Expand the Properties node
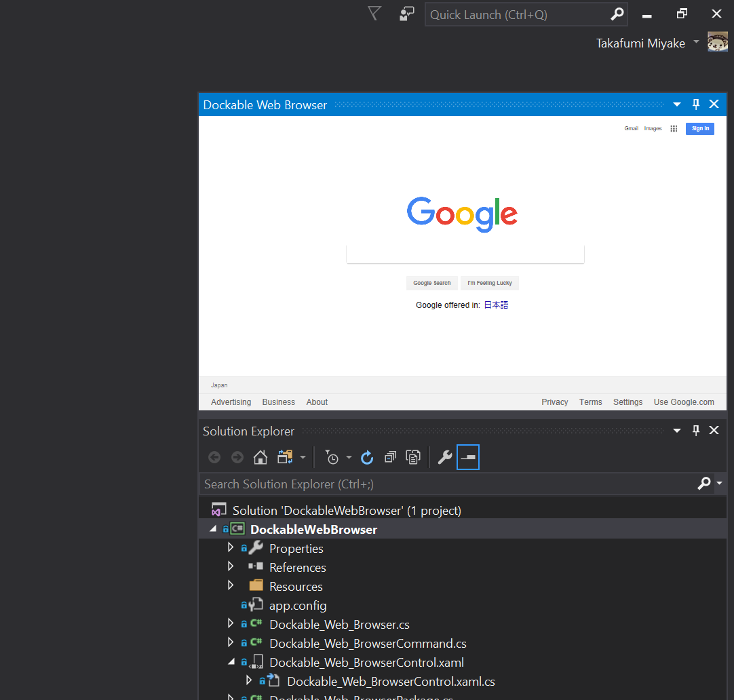This screenshot has height=700, width=734. pyautogui.click(x=231, y=547)
